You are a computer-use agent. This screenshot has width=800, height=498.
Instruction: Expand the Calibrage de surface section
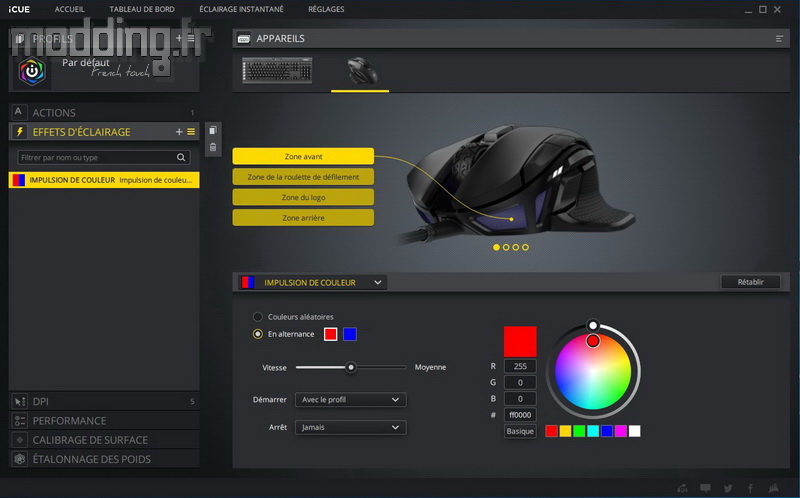click(x=104, y=440)
